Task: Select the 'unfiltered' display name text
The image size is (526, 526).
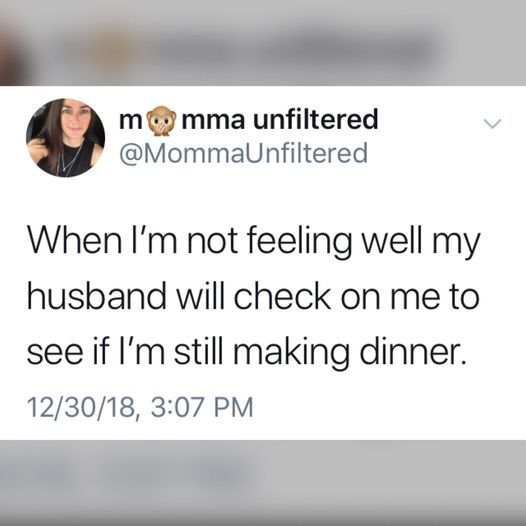Action: tap(315, 119)
